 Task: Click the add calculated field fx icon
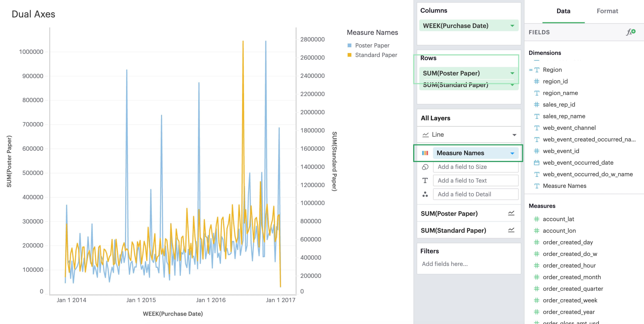click(x=630, y=32)
